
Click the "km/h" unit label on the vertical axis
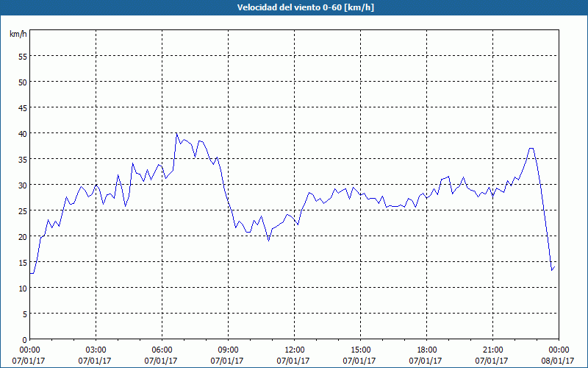point(18,34)
